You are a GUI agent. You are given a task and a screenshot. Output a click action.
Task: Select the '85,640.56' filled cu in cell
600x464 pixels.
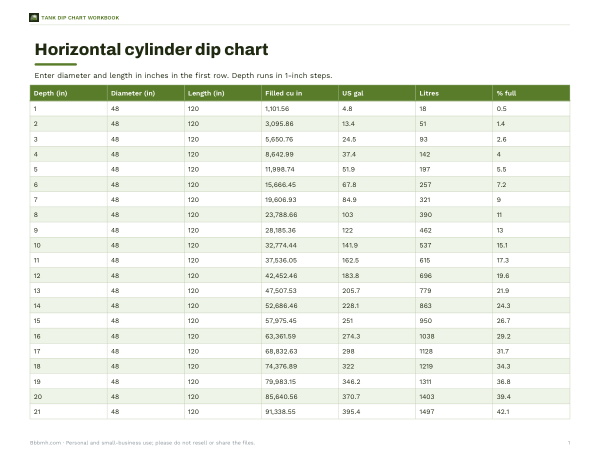click(x=300, y=397)
